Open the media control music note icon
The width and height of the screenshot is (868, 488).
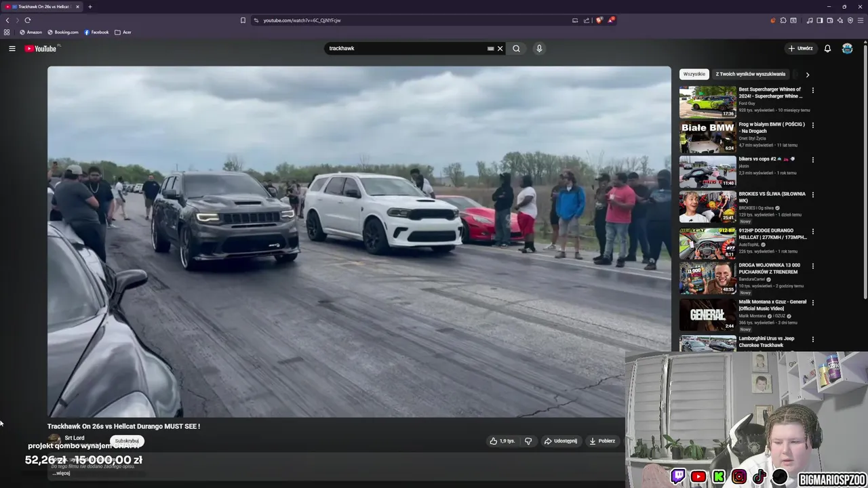[x=810, y=20]
